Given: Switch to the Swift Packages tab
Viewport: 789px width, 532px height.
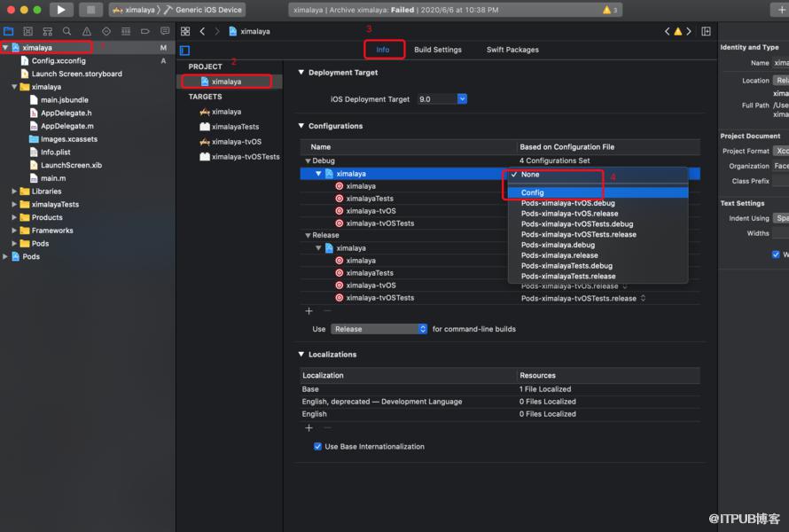Looking at the screenshot, I should tap(512, 50).
